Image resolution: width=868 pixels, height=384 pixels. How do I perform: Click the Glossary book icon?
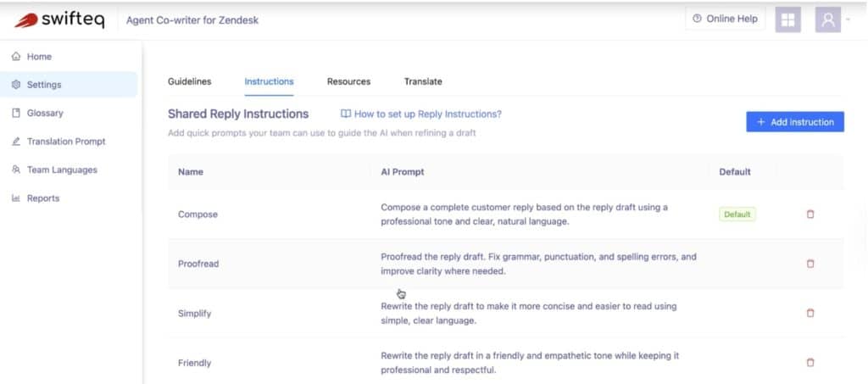pos(16,113)
